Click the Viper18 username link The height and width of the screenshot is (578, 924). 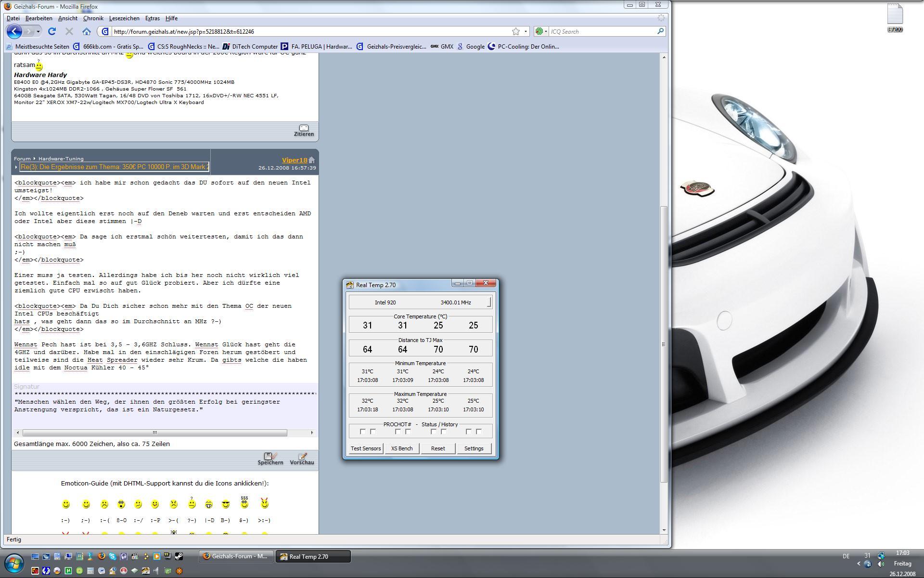click(295, 160)
